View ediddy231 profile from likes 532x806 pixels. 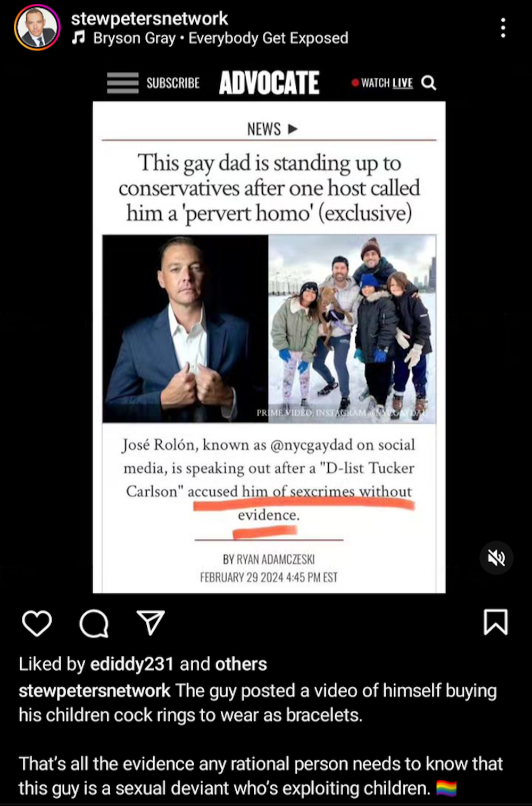(x=132, y=664)
